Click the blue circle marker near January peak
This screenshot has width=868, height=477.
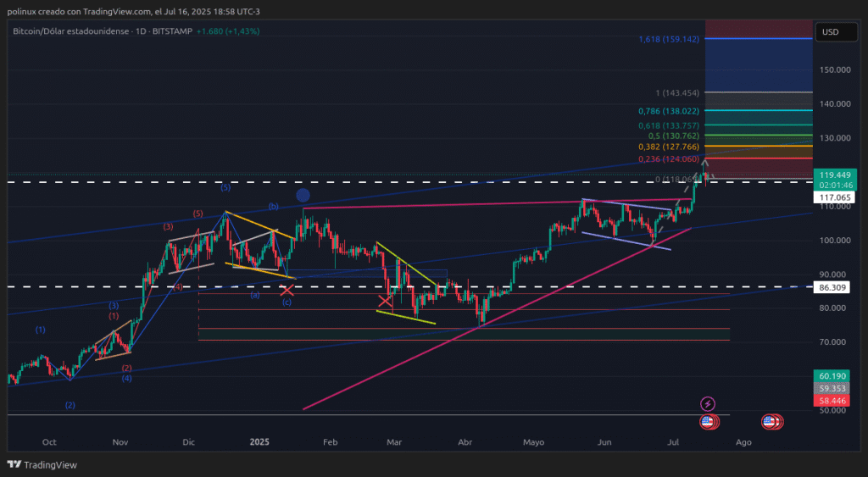pos(303,195)
